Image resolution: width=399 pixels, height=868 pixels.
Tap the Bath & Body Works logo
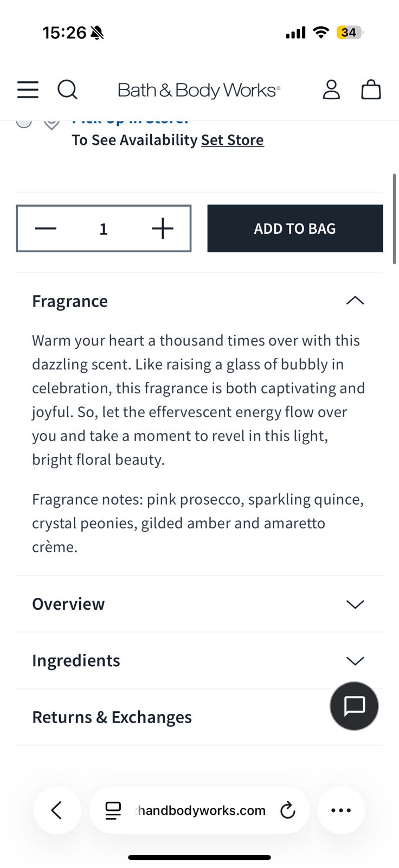coord(199,90)
